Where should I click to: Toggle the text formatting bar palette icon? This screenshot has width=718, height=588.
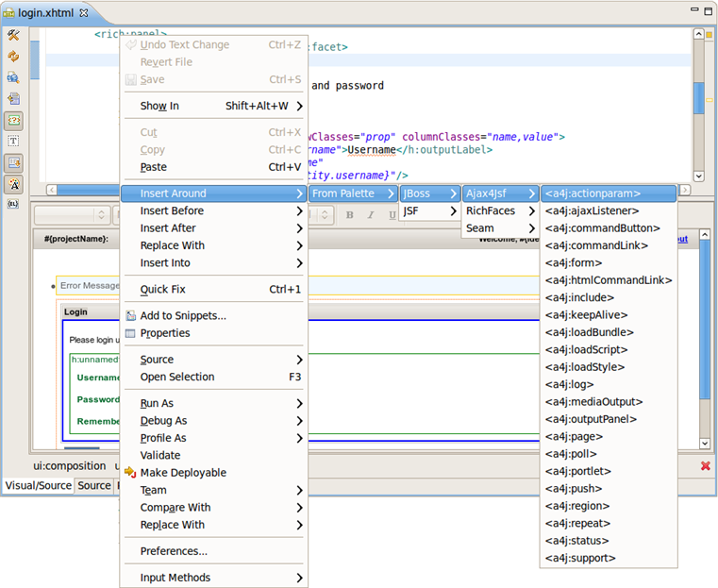tap(13, 184)
